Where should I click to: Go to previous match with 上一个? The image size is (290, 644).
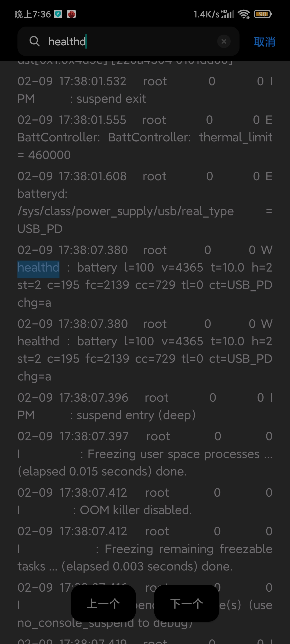103,603
